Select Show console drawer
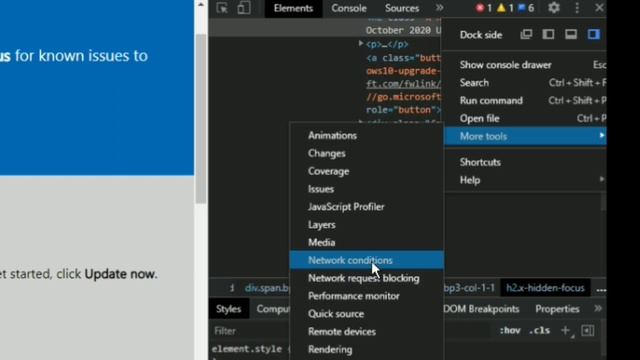Screen dimensions: 640x360 tap(525, 65)
